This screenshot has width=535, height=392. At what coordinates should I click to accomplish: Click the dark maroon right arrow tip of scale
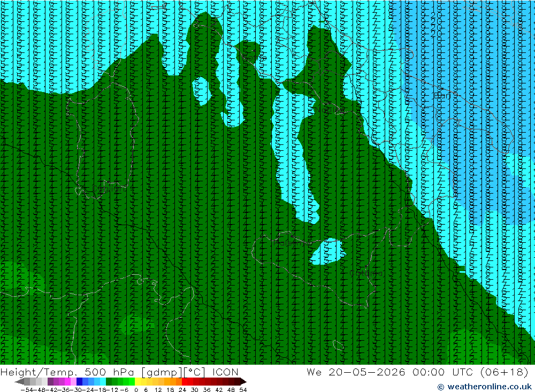[x=243, y=382]
